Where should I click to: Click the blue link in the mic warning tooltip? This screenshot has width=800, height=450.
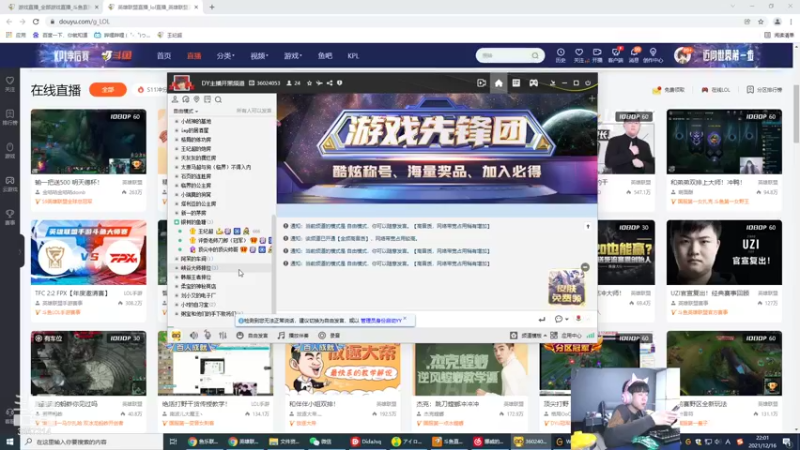point(381,320)
